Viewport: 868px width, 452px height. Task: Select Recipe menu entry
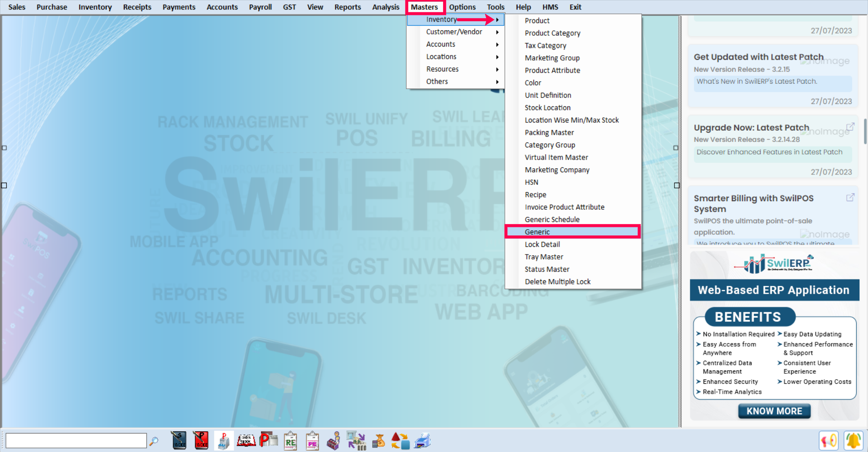click(573, 195)
